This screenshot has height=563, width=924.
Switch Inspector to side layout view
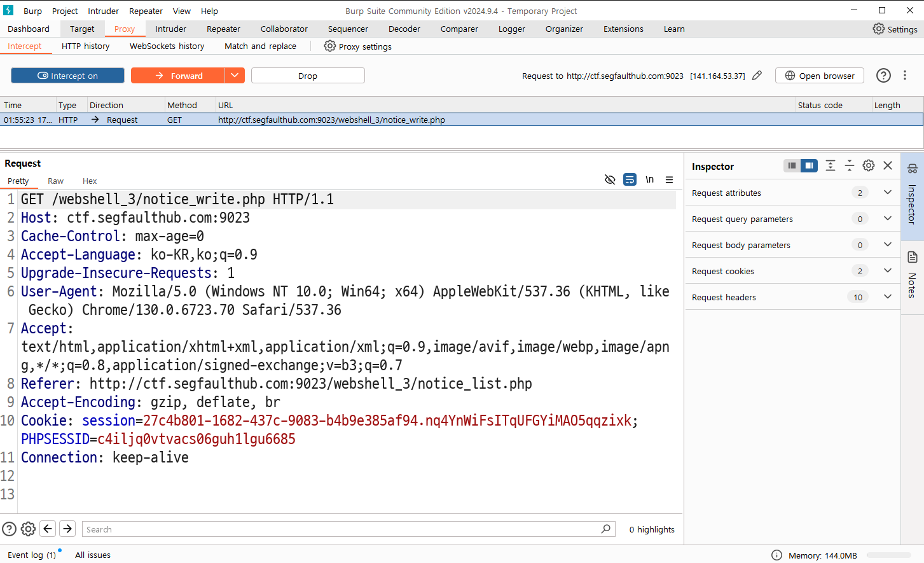point(809,165)
